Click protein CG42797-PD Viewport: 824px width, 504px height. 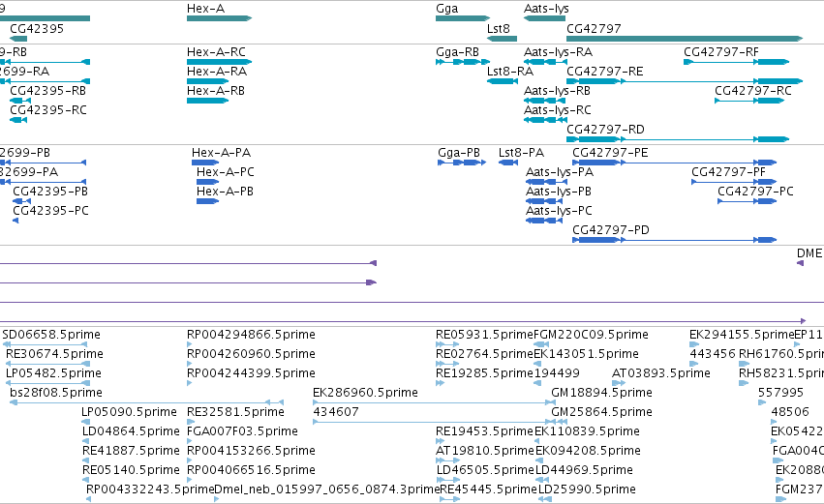point(674,240)
